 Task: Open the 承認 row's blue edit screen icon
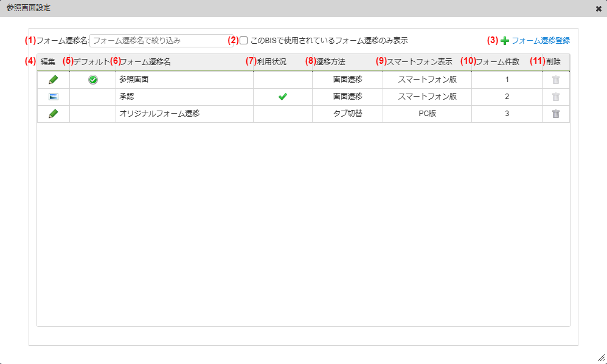pos(54,97)
